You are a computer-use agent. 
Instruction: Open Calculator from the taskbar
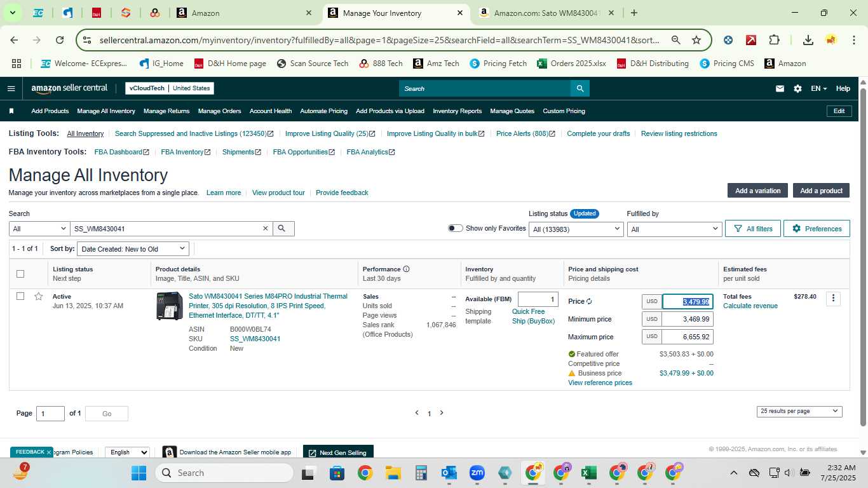(421, 473)
